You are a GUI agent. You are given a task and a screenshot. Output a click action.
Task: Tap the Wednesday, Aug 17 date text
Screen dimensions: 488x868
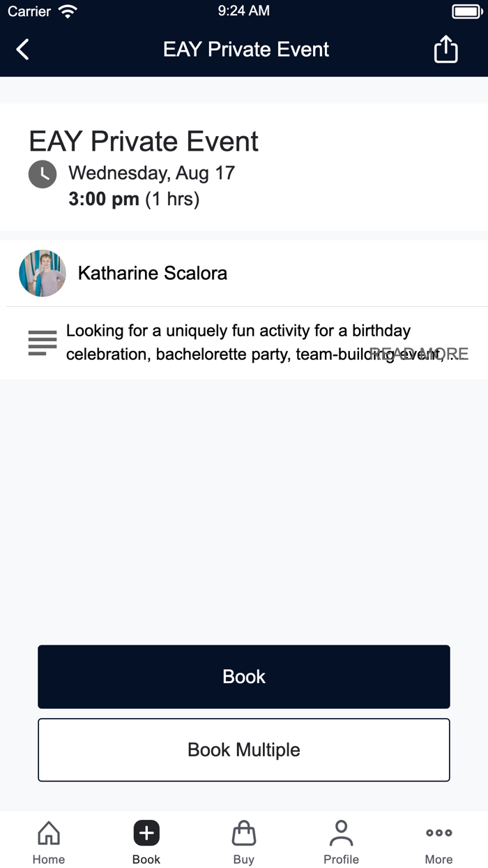pyautogui.click(x=151, y=173)
